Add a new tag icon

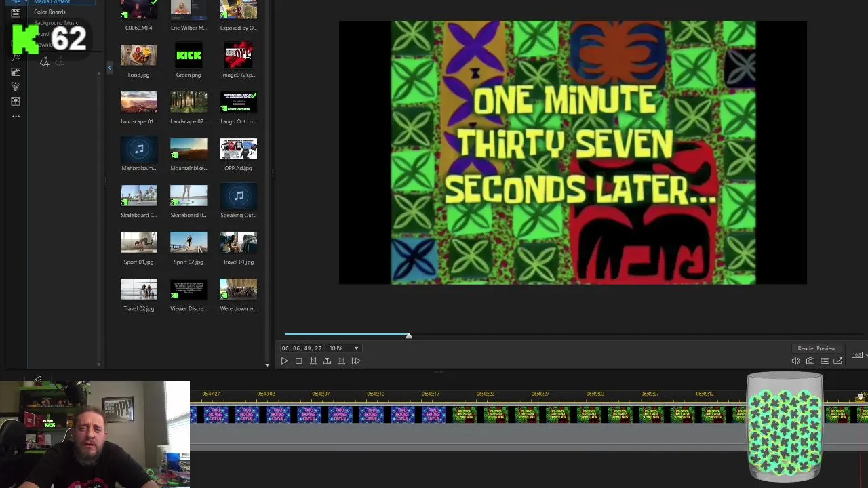coord(44,62)
